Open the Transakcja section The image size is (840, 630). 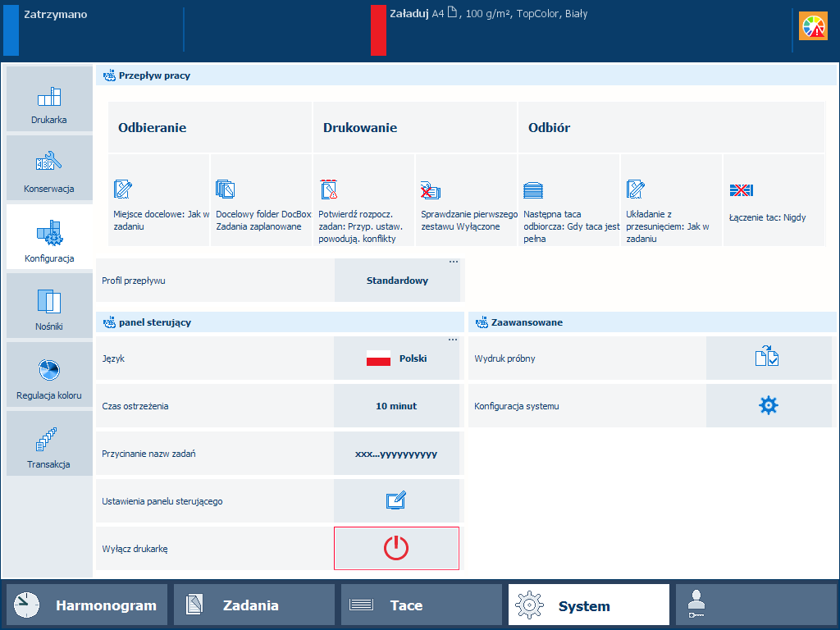click(x=49, y=444)
